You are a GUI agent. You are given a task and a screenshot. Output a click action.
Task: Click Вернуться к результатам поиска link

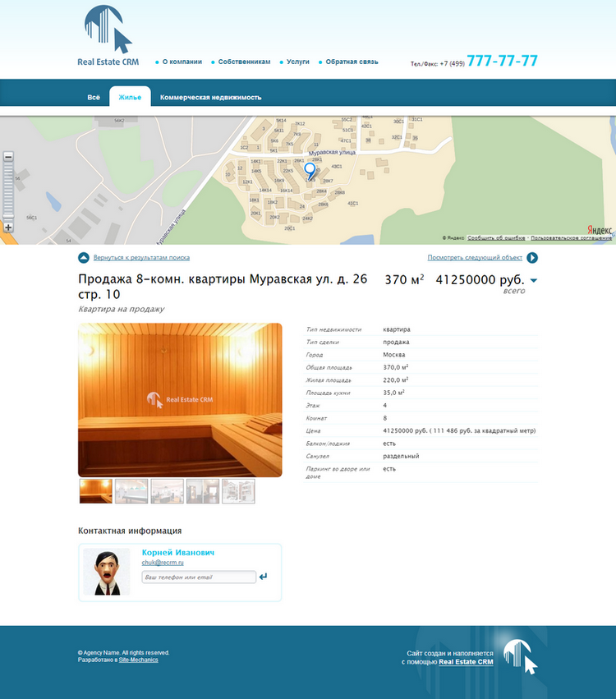(141, 258)
